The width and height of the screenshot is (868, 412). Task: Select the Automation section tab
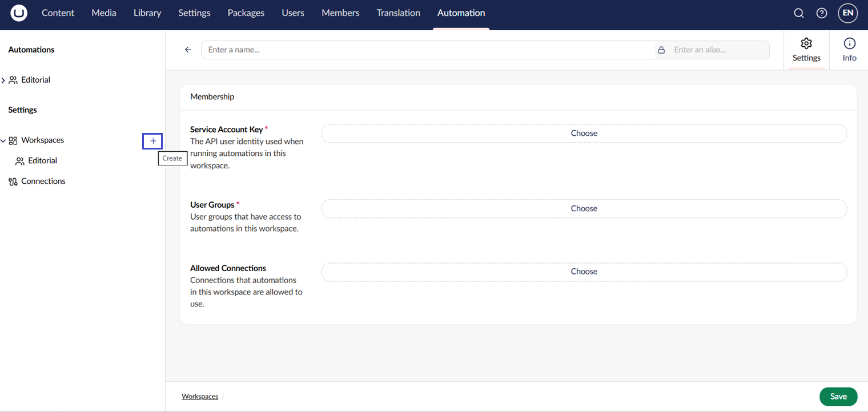coord(461,13)
